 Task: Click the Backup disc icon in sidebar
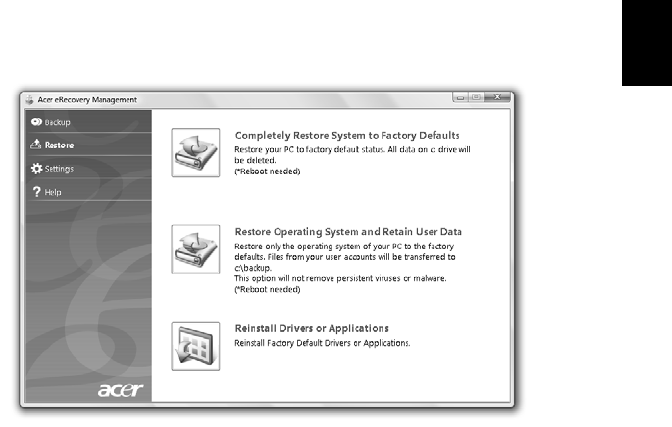(x=36, y=122)
